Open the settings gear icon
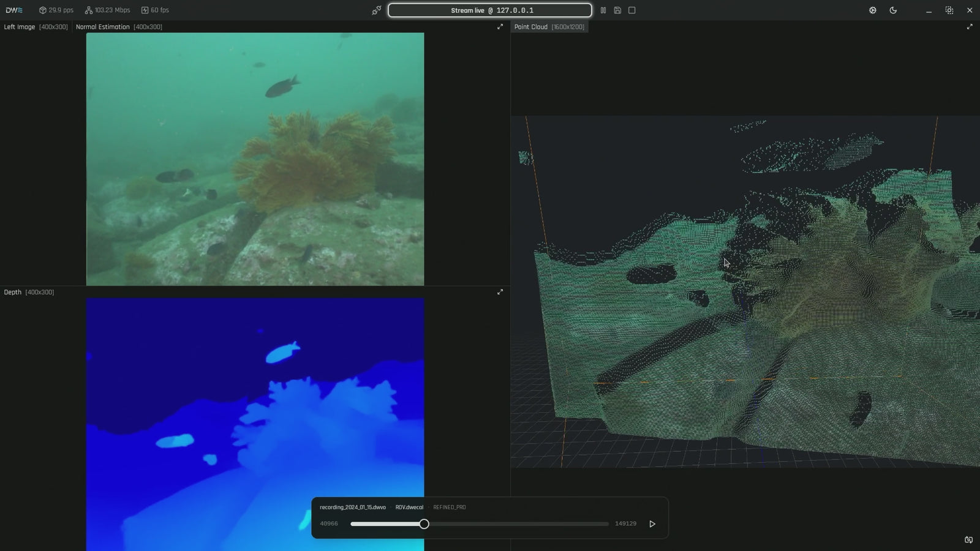 click(873, 10)
